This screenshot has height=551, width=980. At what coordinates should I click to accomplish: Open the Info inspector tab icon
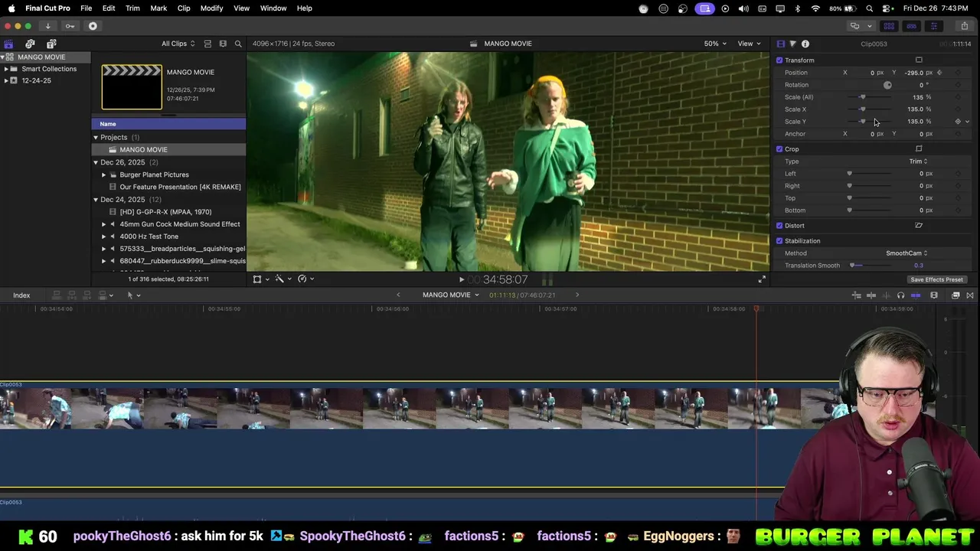805,44
